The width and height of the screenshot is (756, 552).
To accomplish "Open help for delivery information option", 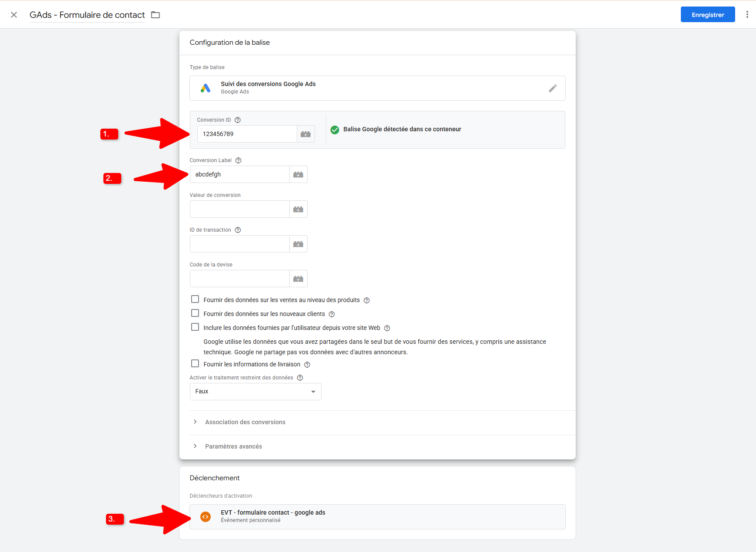I will pos(307,365).
